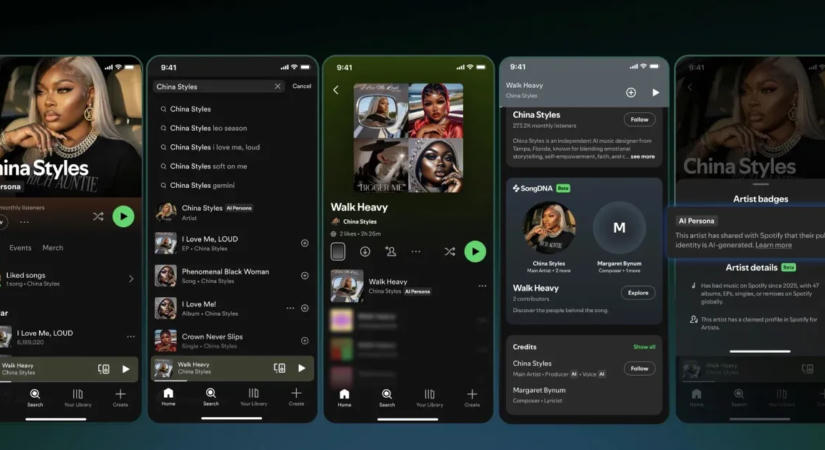The height and width of the screenshot is (450, 825).
Task: Open China Styles AI Persona artist result
Action: [232, 212]
